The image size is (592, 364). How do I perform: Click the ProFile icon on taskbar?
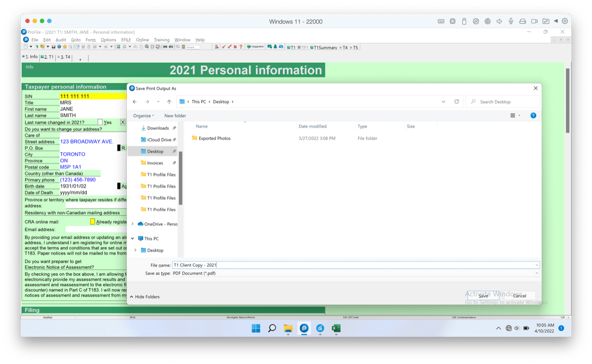pos(304,328)
